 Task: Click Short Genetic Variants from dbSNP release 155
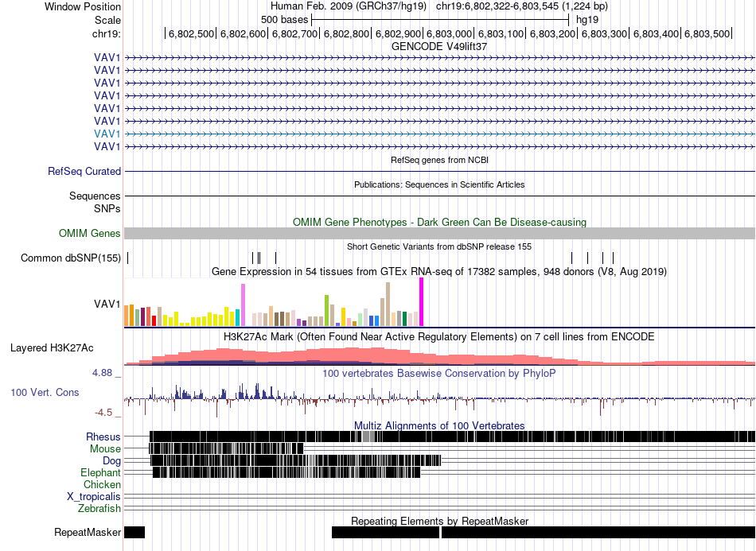coord(439,246)
